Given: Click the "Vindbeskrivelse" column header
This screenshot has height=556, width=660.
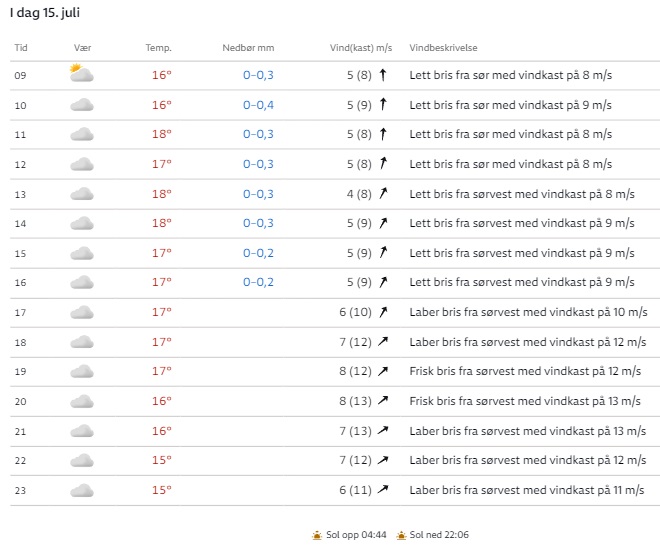Looking at the screenshot, I should 443,48.
